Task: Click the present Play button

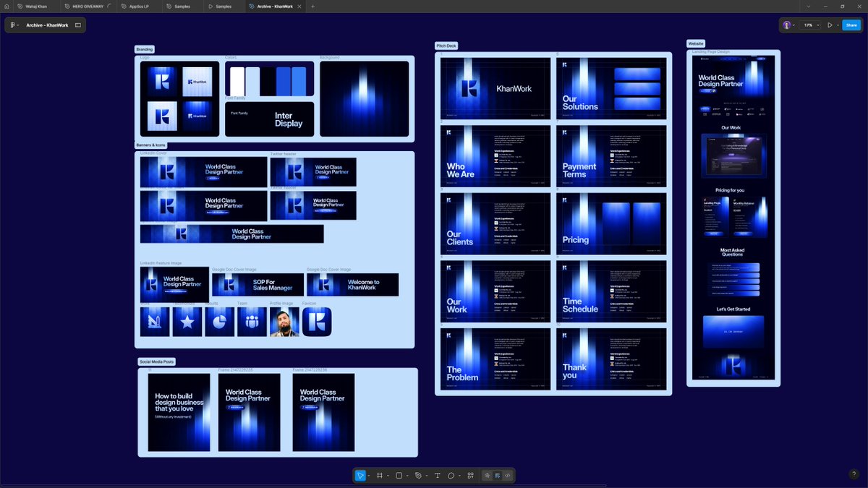Action: (x=830, y=25)
